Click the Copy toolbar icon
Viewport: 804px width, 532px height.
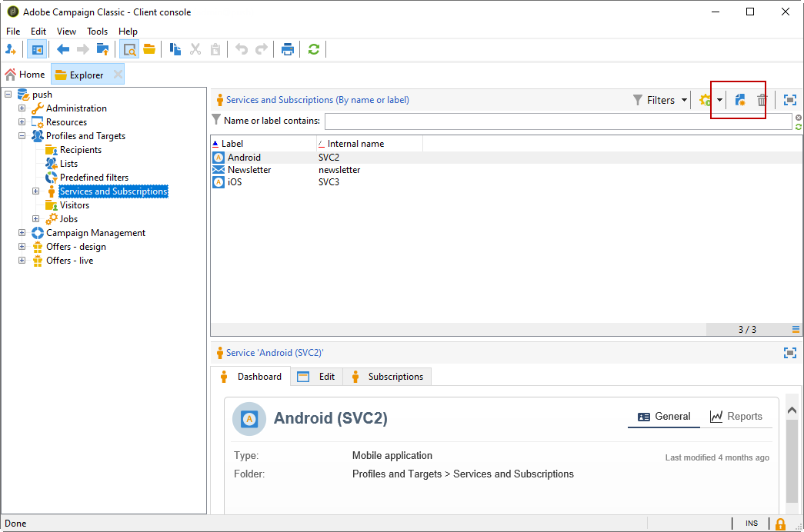175,50
